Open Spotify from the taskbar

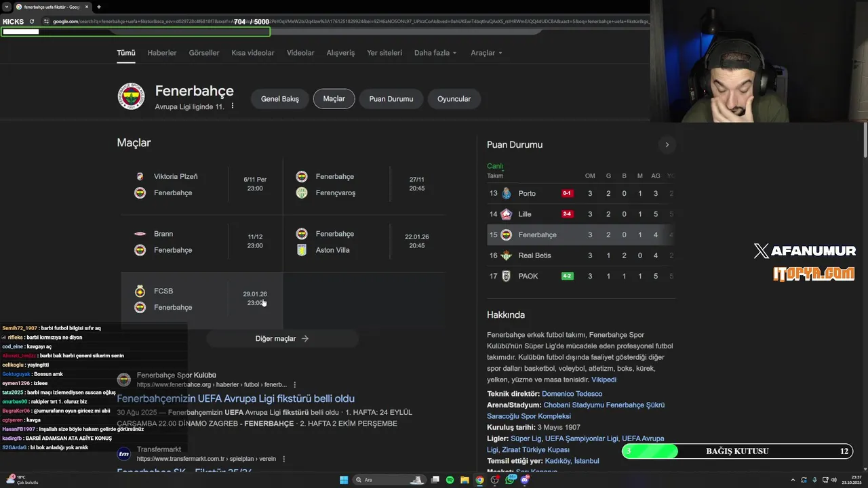[450, 480]
